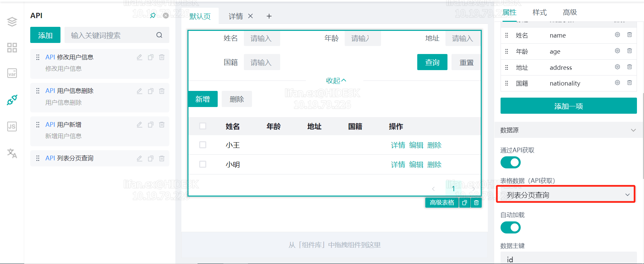Delete the 国籍 nationality column item
This screenshot has width=644, height=264.
pyautogui.click(x=630, y=83)
